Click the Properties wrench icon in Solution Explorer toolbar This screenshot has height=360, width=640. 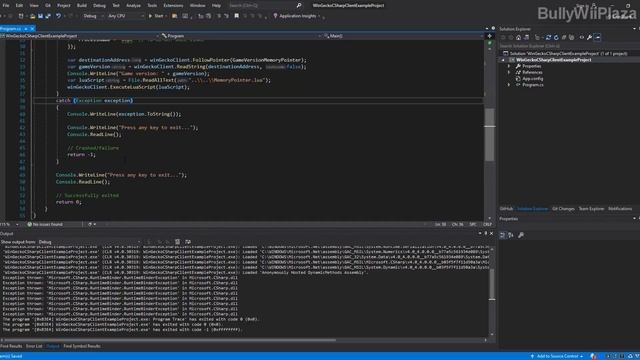click(x=589, y=37)
